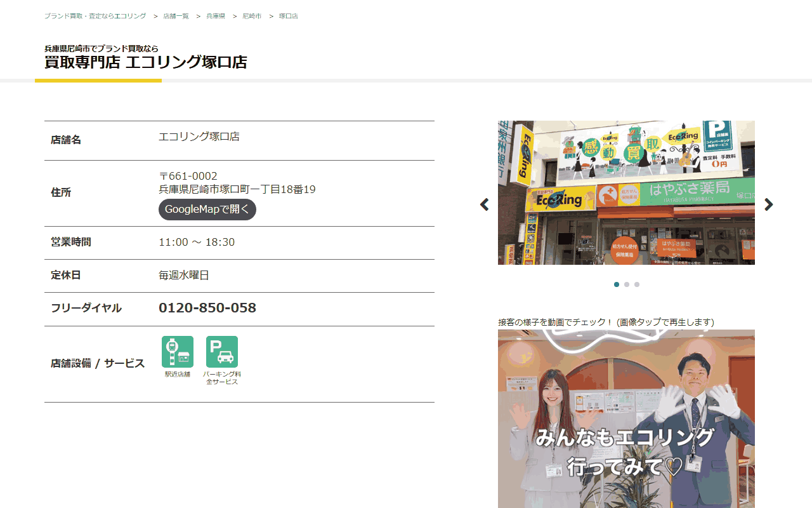Image resolution: width=812 pixels, height=508 pixels.
Task: Click the 定休日 row label
Action: click(x=66, y=275)
